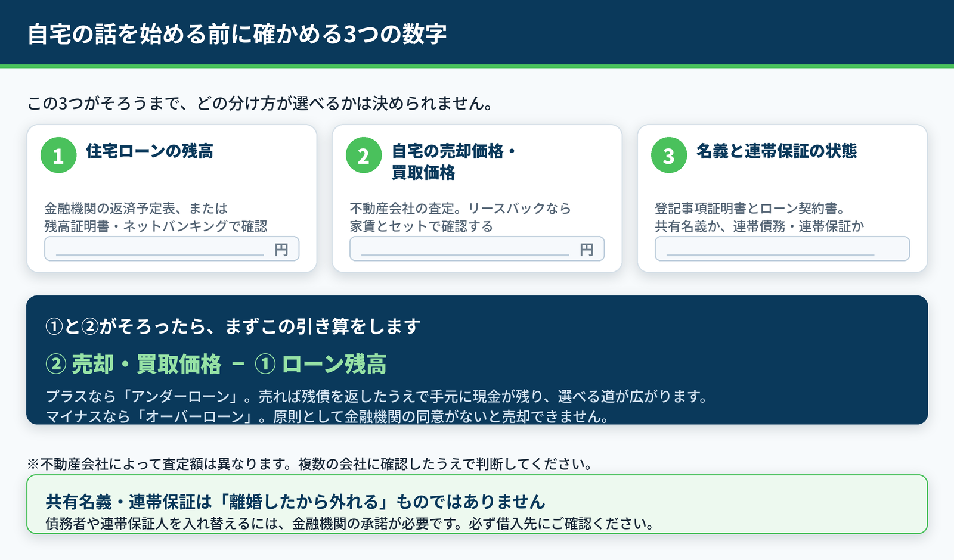Click the 名義と連帯保証の状態 input field
Viewport: 954px width, 560px height.
point(782,248)
